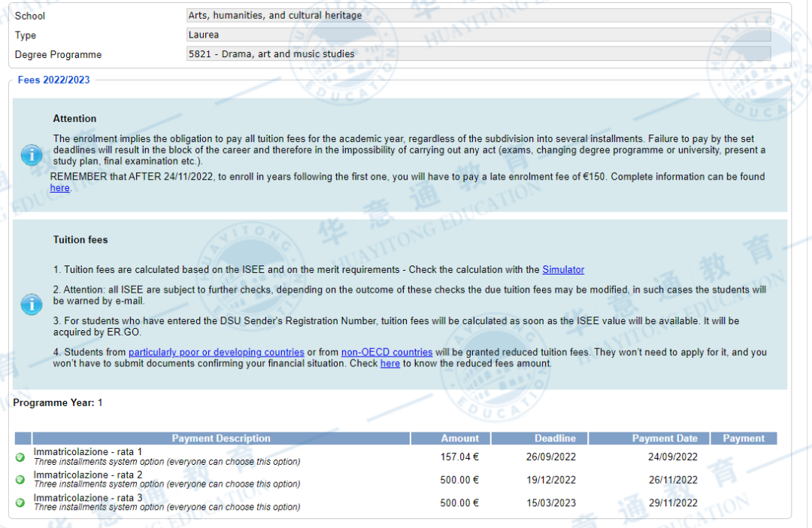
Task: Click the School field value
Action: [x=478, y=16]
